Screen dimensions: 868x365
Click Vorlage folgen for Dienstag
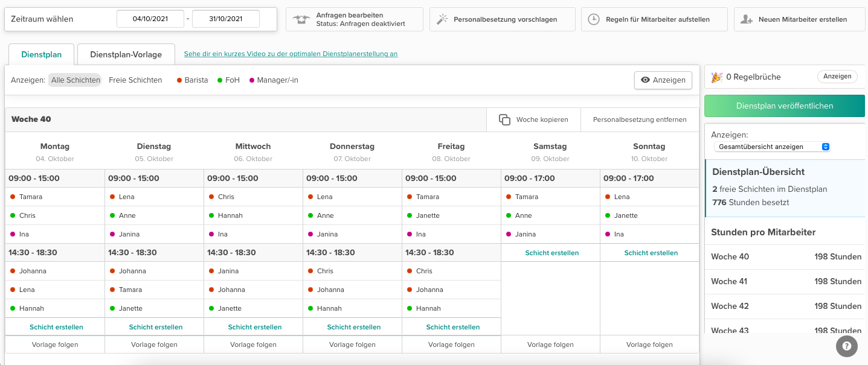click(x=154, y=344)
